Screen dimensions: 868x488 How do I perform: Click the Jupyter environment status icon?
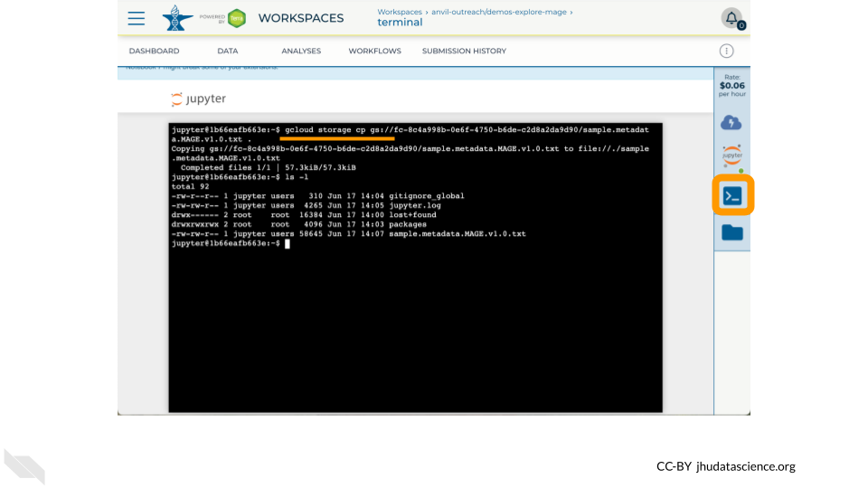(x=731, y=156)
